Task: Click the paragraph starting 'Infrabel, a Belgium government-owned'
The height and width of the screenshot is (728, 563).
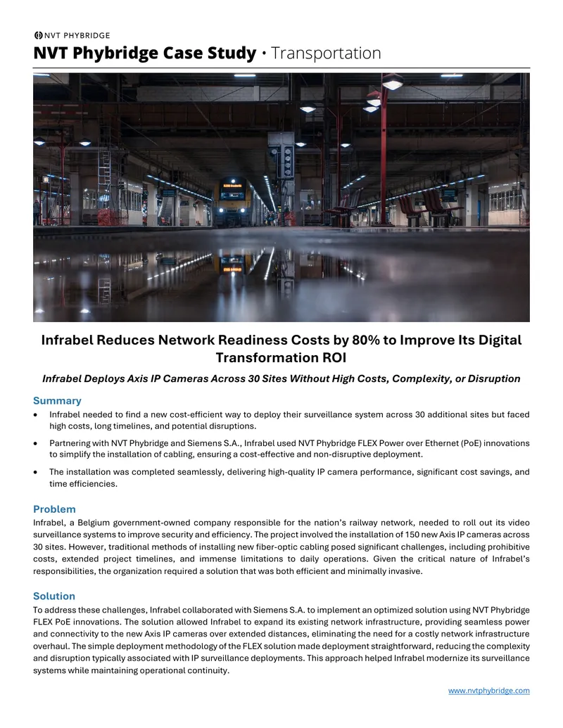Action: point(281,547)
